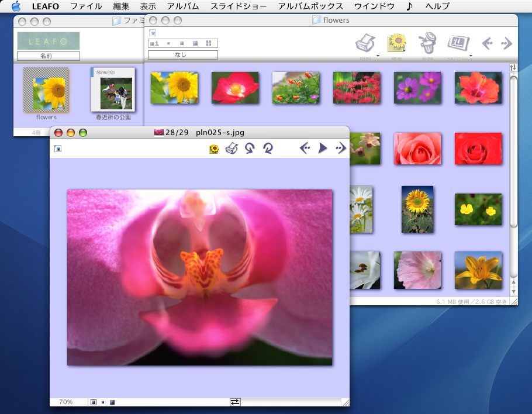Screen dimensions: 532x414
Task: Open the なし dropdown in the flowers window
Action: [182, 55]
